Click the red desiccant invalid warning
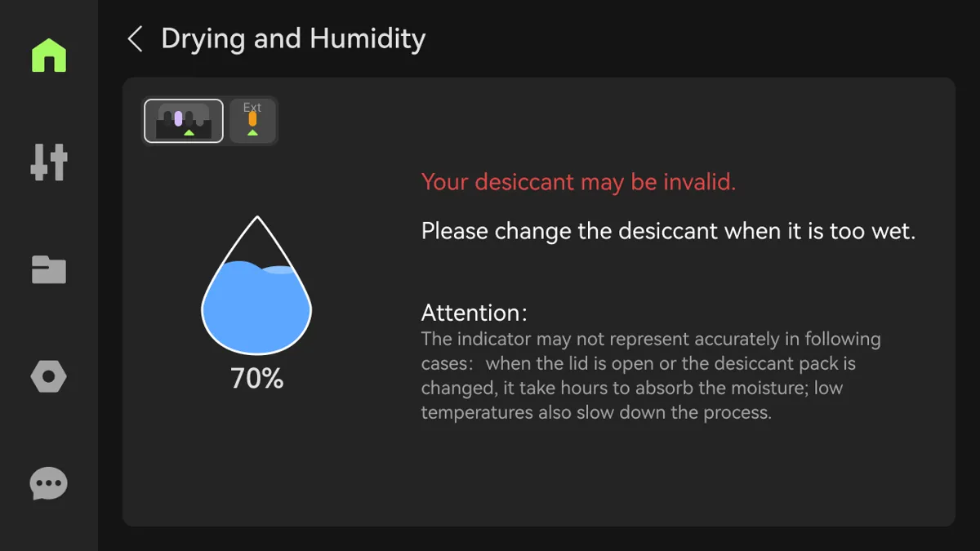Viewport: 980px width, 551px height. [x=578, y=182]
